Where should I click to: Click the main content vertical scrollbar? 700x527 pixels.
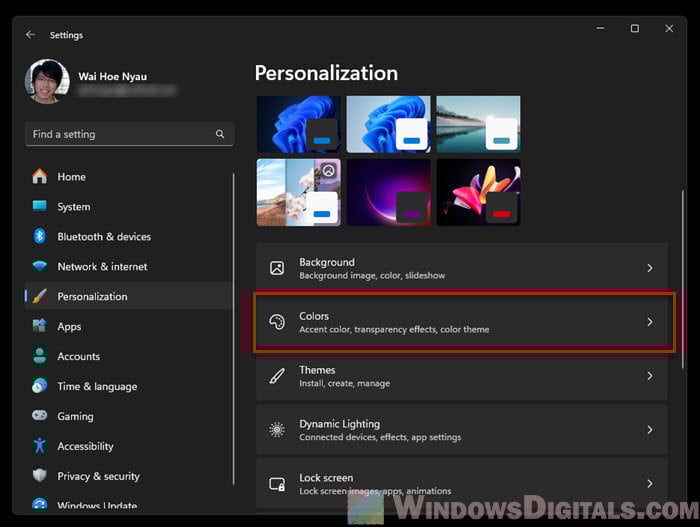[682, 280]
